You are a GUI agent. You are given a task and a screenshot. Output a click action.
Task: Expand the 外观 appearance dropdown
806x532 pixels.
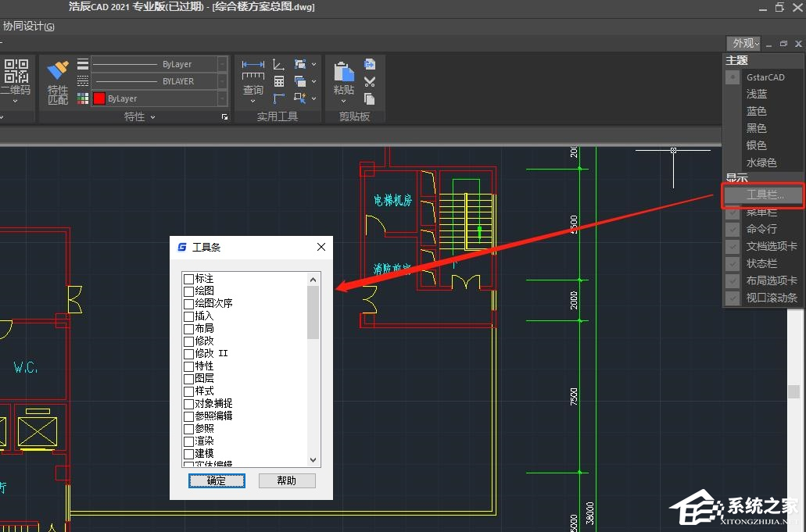coord(743,44)
